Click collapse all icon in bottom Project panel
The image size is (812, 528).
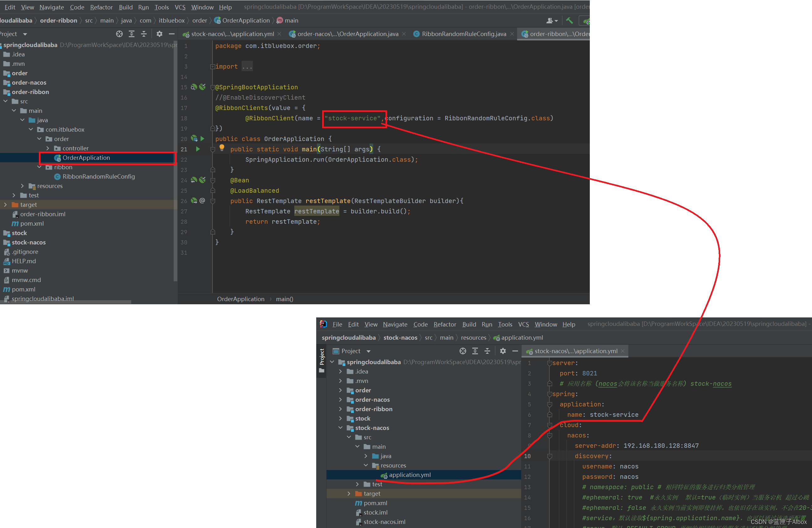(x=487, y=351)
